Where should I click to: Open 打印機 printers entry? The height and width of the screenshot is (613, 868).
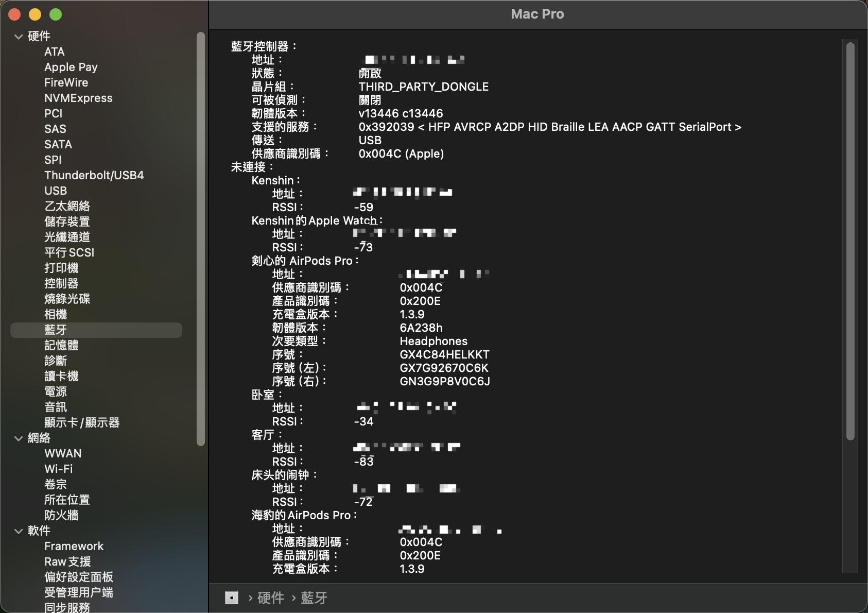(61, 268)
